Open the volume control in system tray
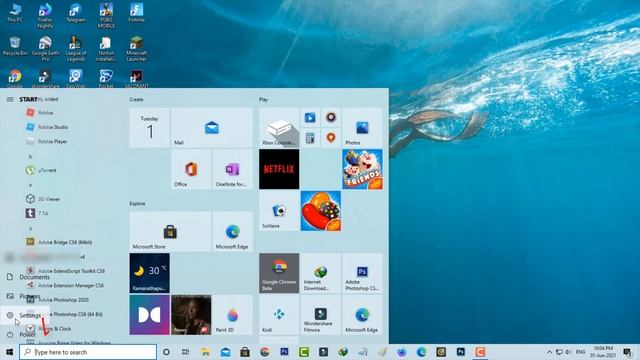640x360 pixels. click(x=568, y=352)
